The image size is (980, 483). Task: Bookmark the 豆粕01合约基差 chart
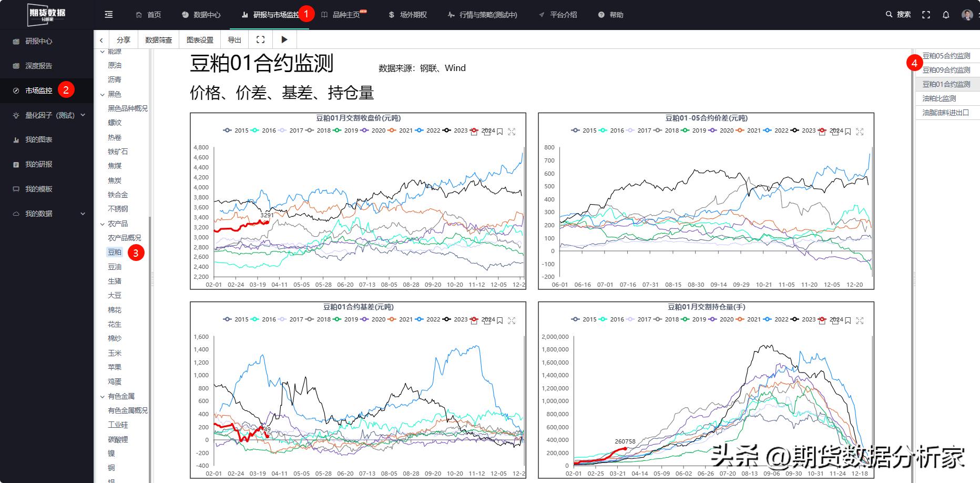coord(499,320)
